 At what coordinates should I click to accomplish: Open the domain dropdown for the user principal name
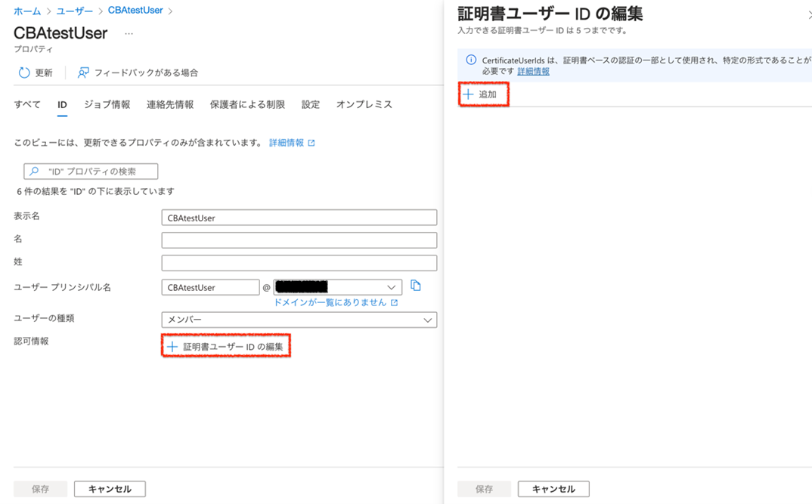pos(392,287)
